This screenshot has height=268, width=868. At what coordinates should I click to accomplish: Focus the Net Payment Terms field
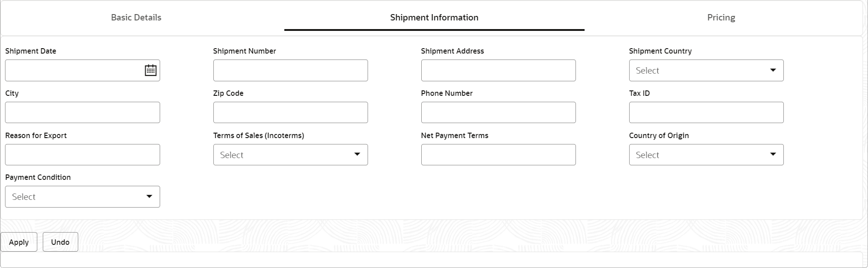click(498, 155)
